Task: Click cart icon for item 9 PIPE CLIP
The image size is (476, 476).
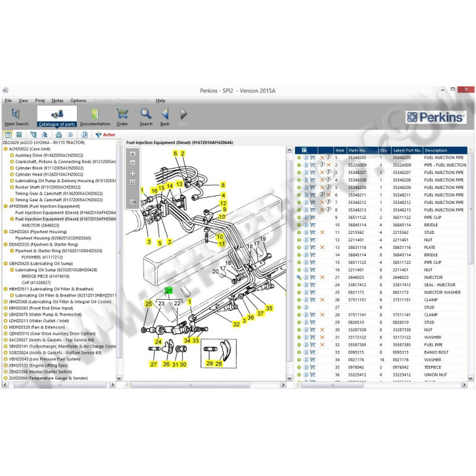Action: click(312, 218)
